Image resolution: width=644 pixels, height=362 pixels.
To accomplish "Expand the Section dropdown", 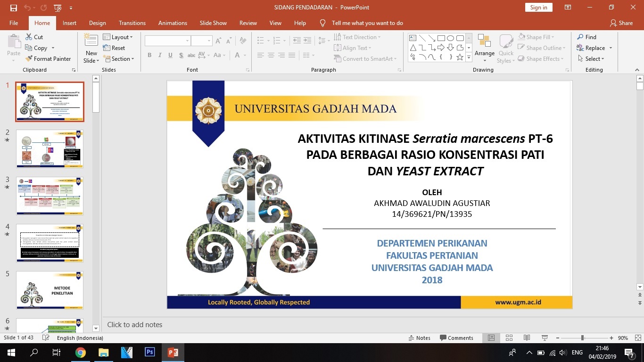I will click(x=119, y=59).
